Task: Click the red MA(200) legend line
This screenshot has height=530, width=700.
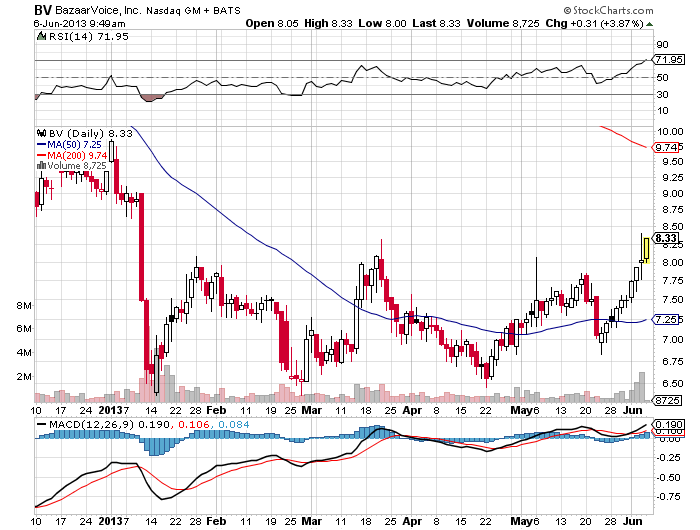Action: coord(42,155)
